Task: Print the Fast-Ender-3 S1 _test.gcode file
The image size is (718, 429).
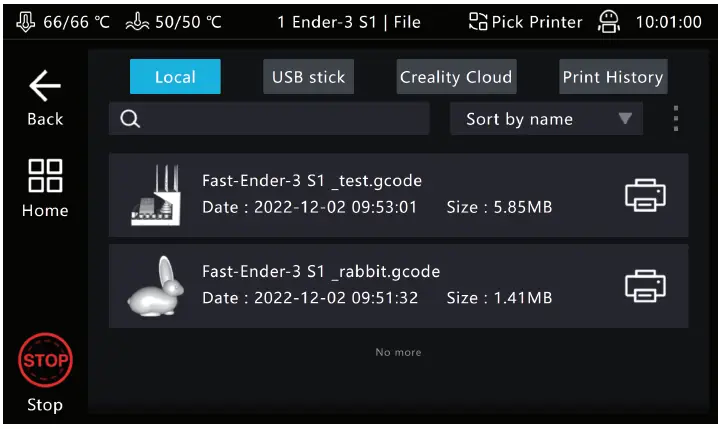Action: coord(645,195)
